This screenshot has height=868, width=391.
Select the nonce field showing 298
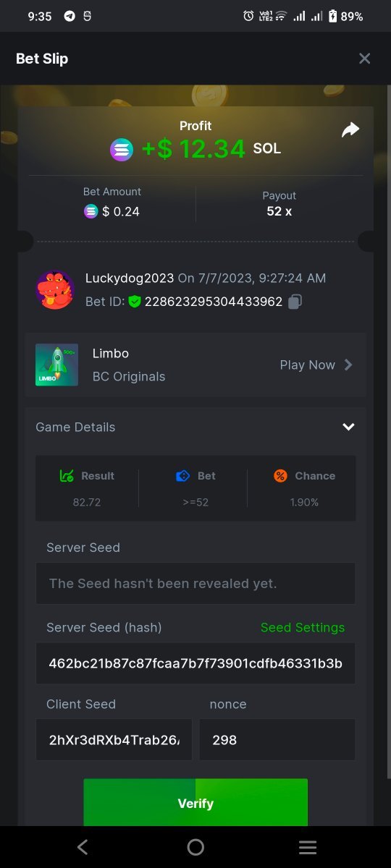click(x=277, y=739)
